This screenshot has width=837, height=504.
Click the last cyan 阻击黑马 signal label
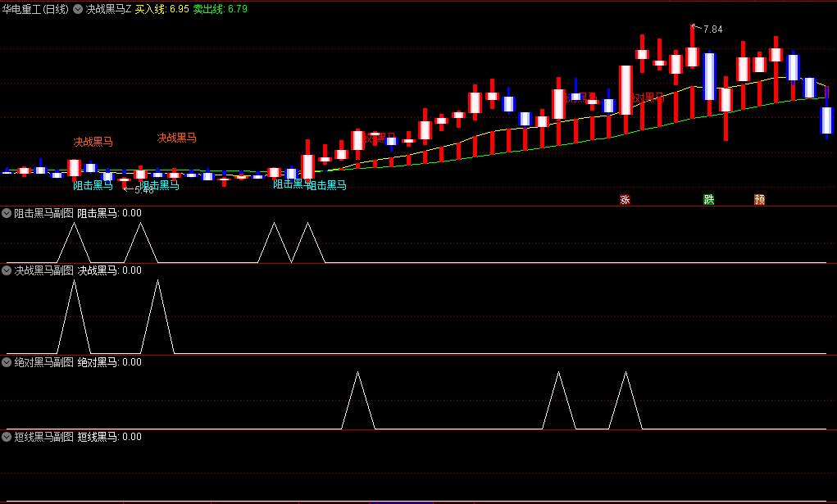[x=327, y=185]
